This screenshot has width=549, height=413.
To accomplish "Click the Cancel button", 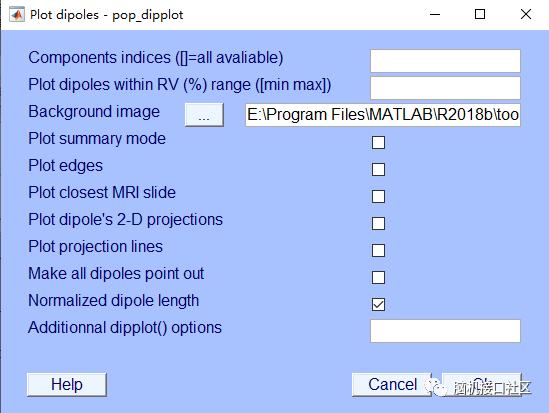I will pos(392,385).
